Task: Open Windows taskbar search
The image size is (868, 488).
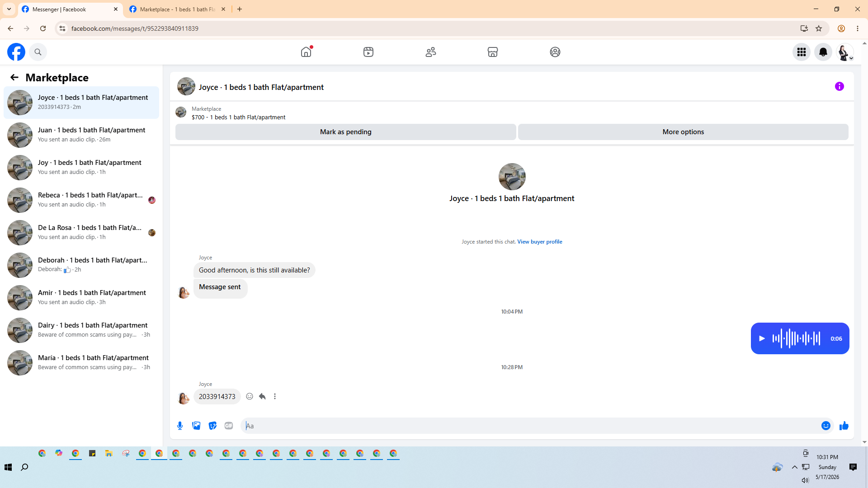Action: click(x=25, y=467)
